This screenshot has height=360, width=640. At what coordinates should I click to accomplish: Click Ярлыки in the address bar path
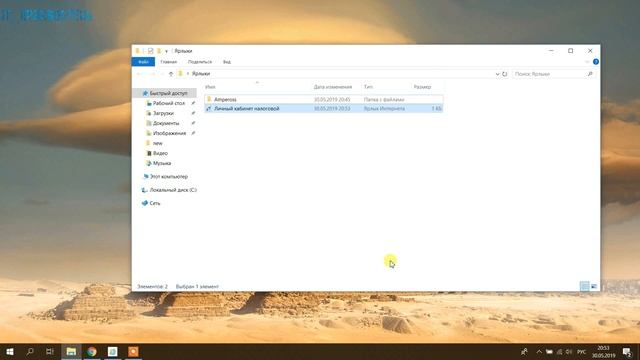(x=201, y=74)
